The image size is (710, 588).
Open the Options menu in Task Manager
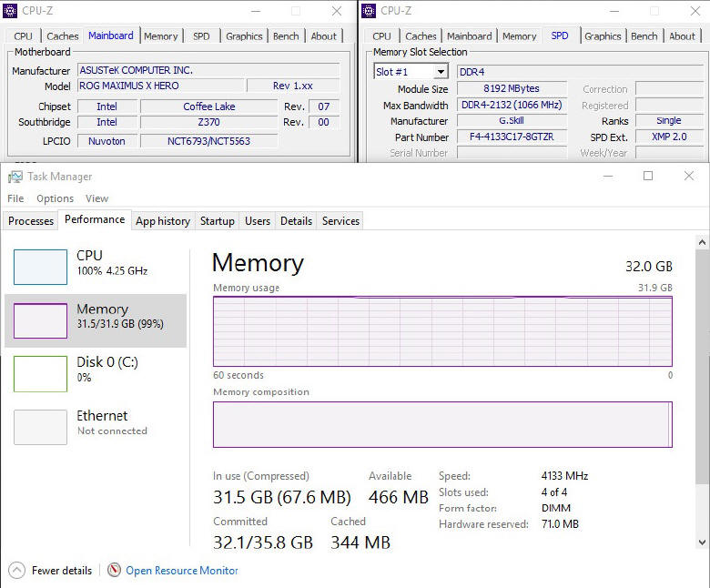(56, 198)
